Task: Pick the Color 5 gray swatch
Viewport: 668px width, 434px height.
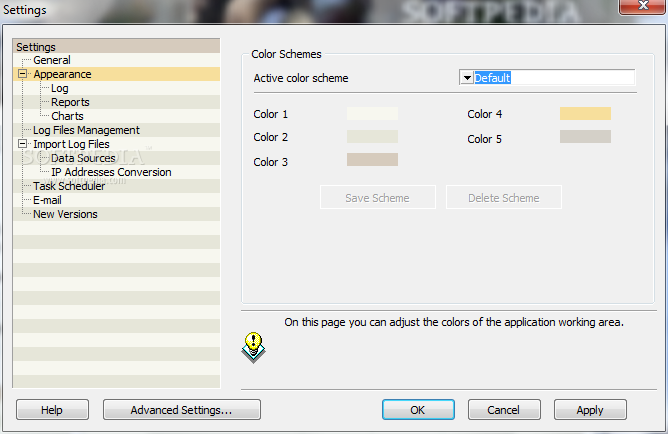Action: (585, 137)
